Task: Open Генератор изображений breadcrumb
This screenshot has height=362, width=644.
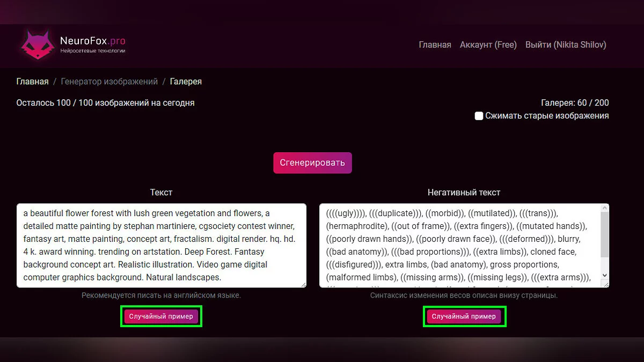Action: pyautogui.click(x=109, y=82)
